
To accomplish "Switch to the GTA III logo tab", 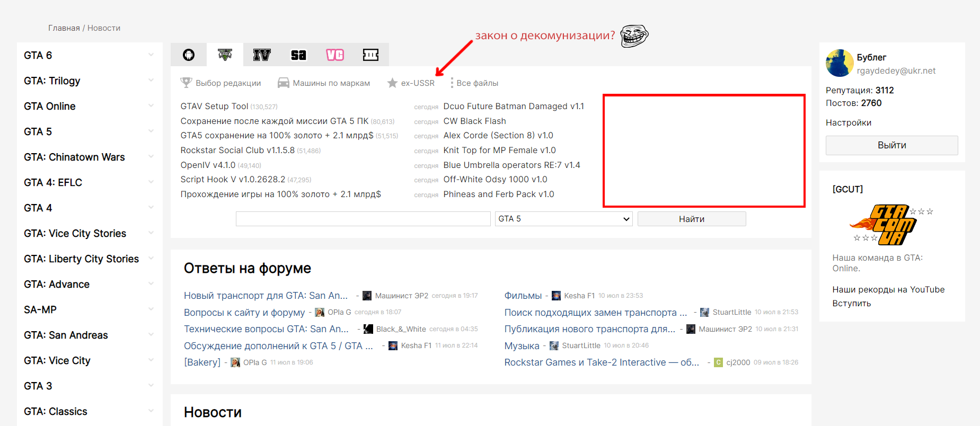I will tap(371, 55).
